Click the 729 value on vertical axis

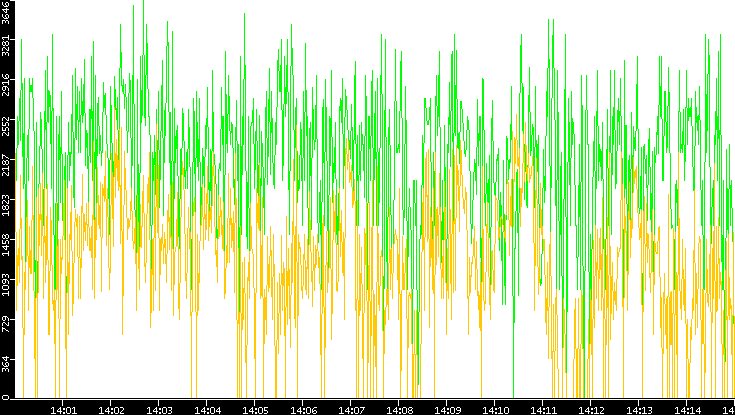tap(6, 323)
